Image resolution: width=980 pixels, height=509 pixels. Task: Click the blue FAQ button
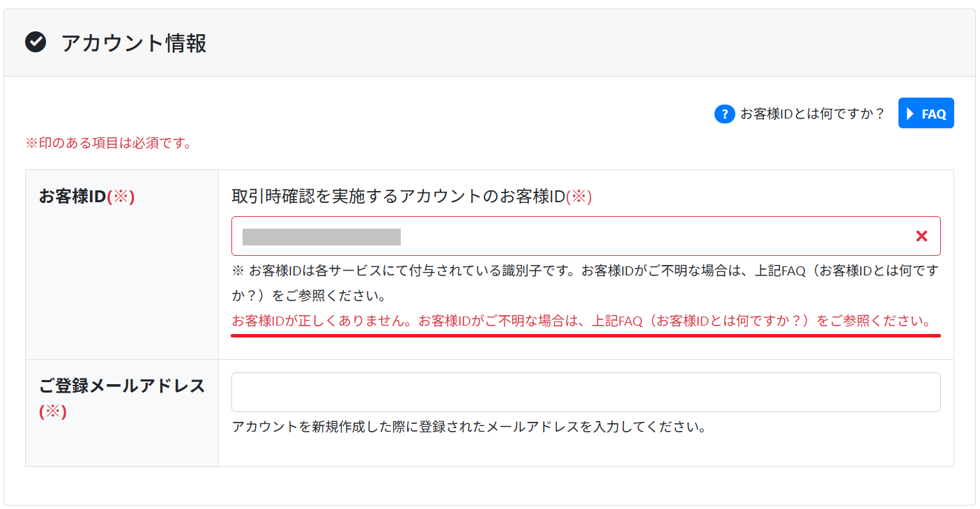pyautogui.click(x=926, y=113)
